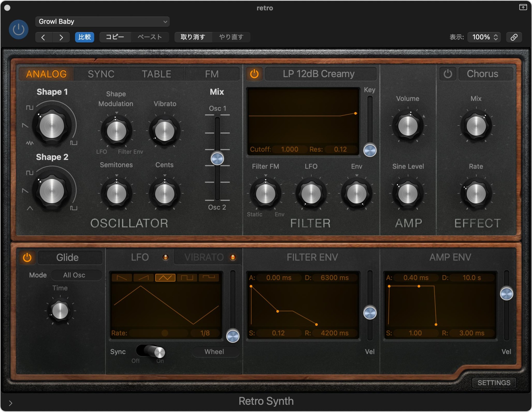Screen dimensions: 532x412
Task: Select the triangle LFO waveform icon
Action: (165, 278)
